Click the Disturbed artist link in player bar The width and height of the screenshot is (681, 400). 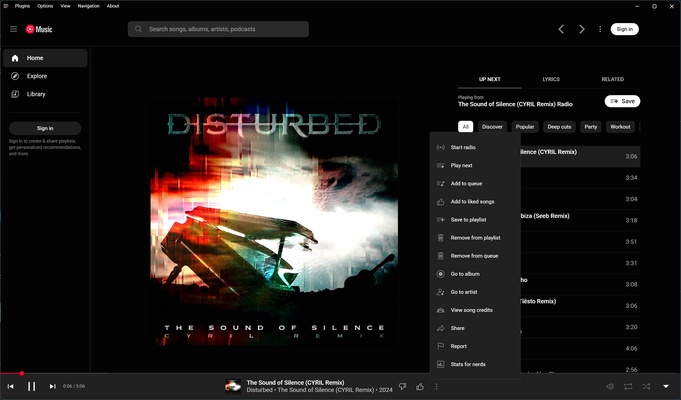pos(259,390)
